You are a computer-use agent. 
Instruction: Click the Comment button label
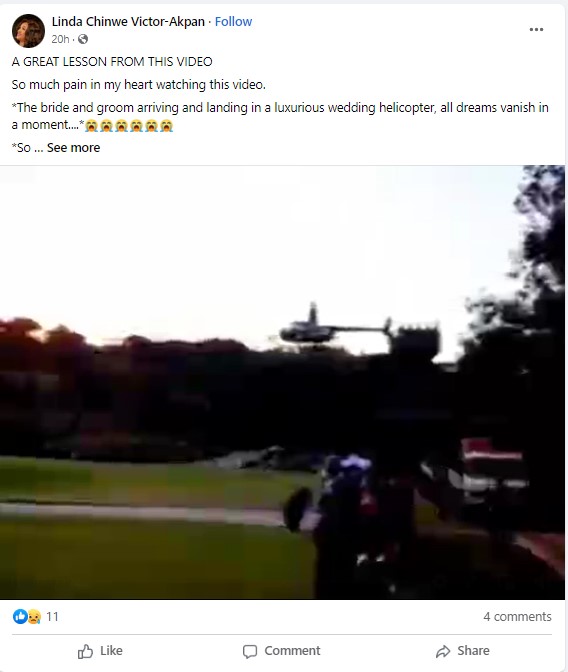click(x=292, y=651)
